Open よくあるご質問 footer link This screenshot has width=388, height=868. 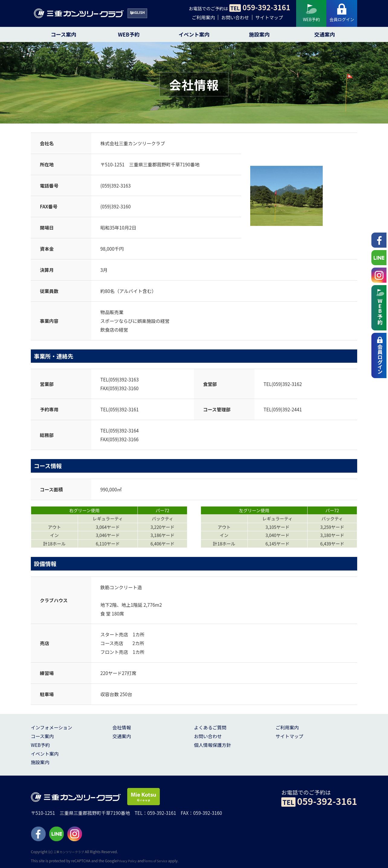tap(210, 728)
